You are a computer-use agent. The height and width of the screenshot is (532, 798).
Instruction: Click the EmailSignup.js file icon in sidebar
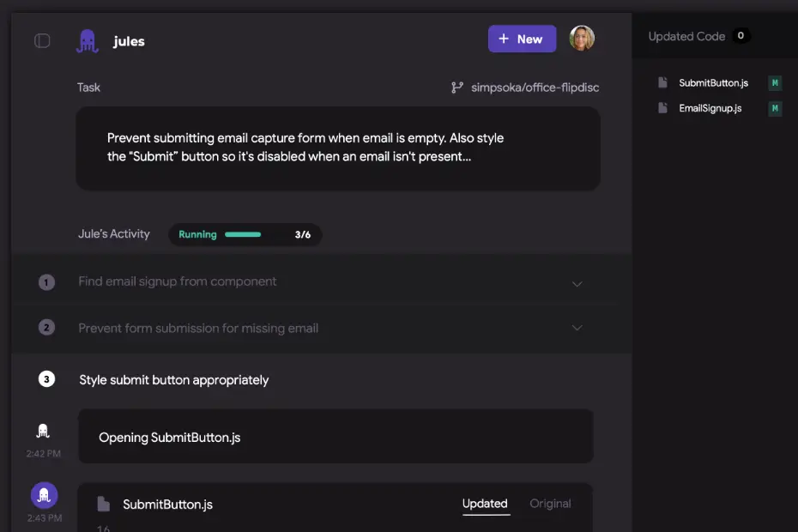pos(662,108)
